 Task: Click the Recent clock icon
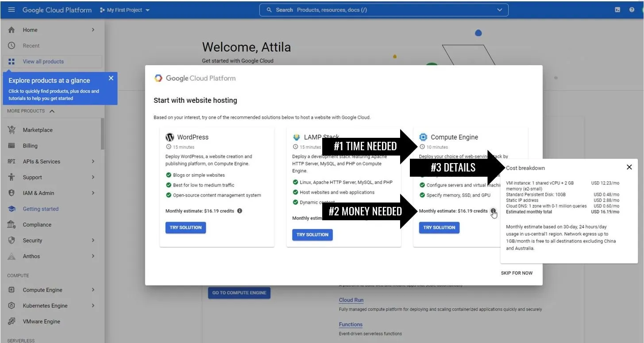click(12, 46)
